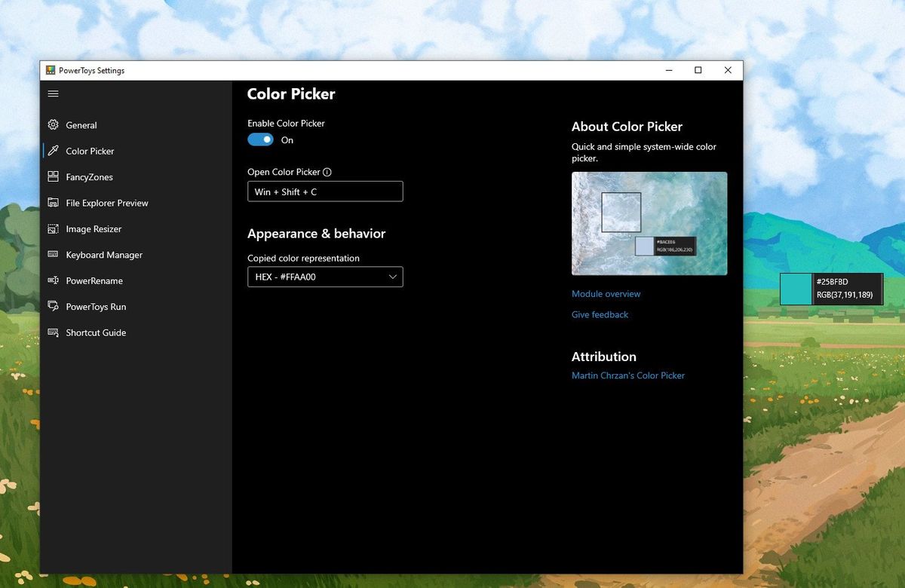Open FancyZones settings via its icon
Screen dimensions: 905x588
tap(53, 176)
